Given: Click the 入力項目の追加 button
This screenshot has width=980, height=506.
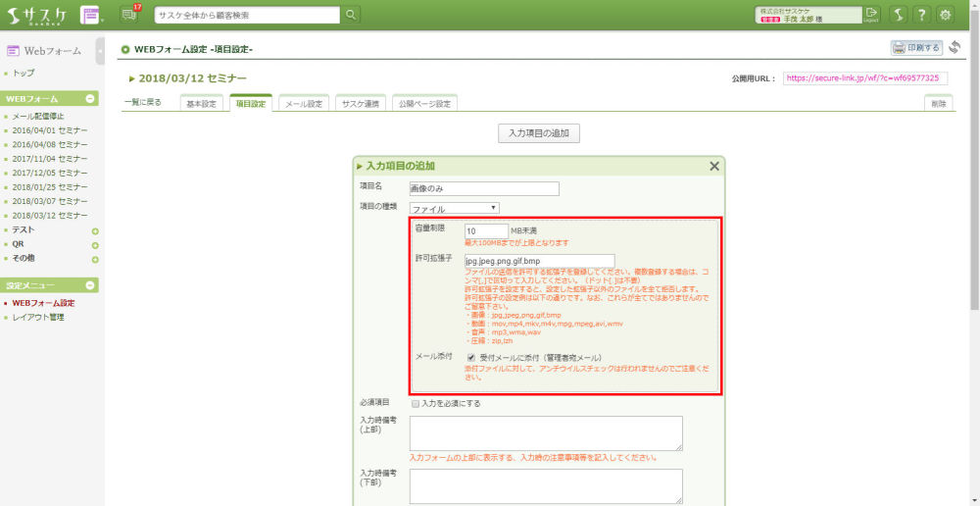Looking at the screenshot, I should coord(538,133).
